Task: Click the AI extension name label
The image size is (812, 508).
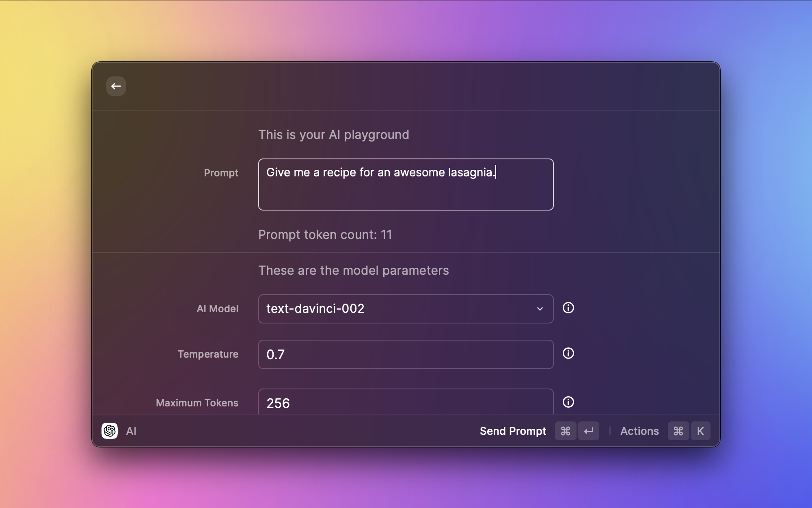Action: (131, 431)
